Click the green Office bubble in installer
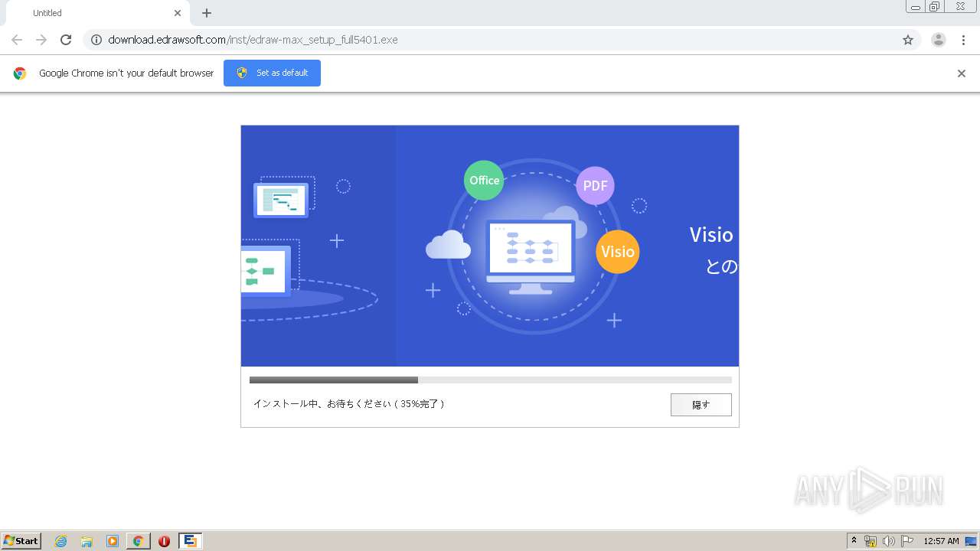Image resolution: width=980 pixels, height=551 pixels. (484, 181)
